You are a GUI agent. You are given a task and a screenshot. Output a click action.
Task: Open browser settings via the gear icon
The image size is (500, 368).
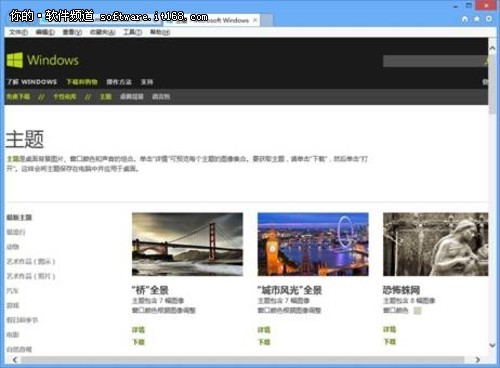489,19
